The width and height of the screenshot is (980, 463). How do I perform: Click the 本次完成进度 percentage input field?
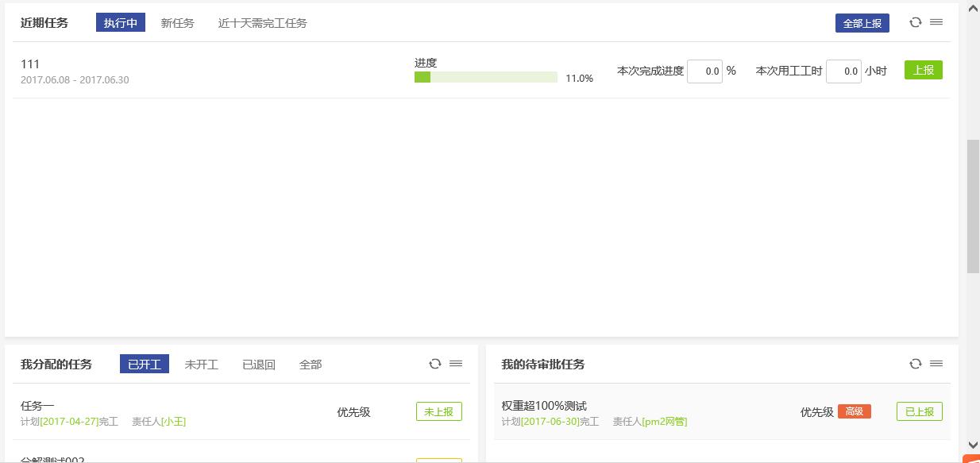[x=704, y=71]
